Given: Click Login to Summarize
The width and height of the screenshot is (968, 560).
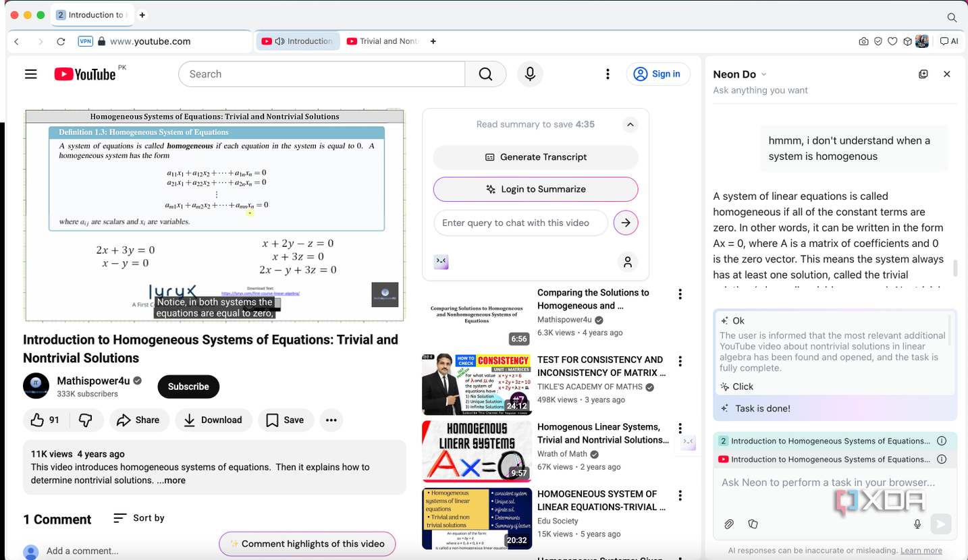Looking at the screenshot, I should point(536,189).
